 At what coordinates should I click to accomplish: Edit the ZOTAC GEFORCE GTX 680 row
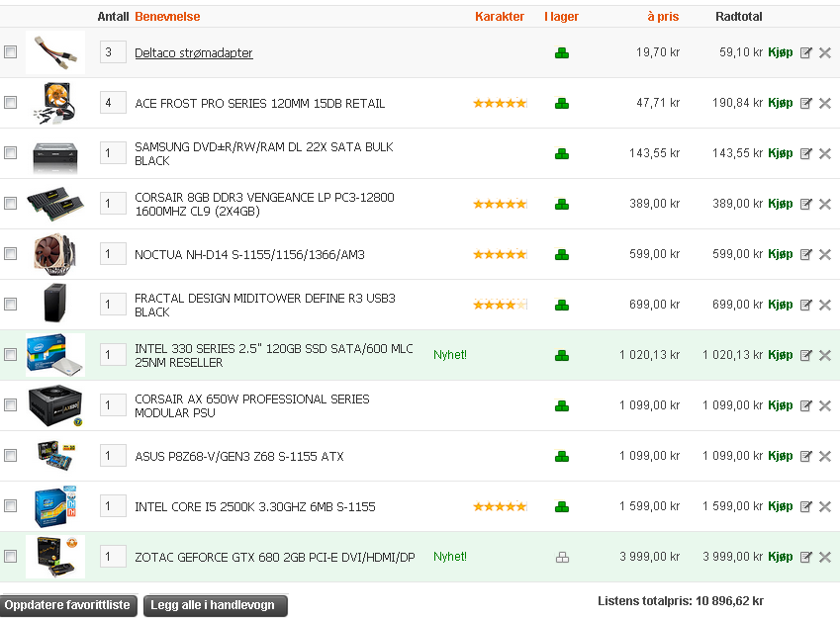coord(805,557)
